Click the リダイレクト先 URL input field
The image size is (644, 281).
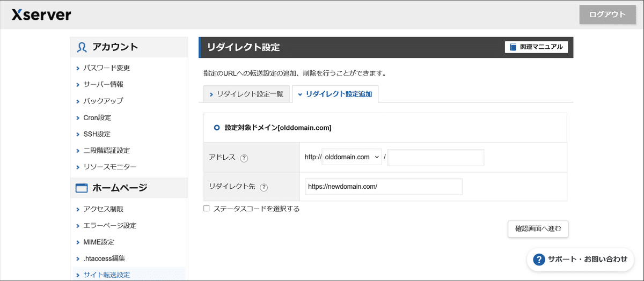pos(383,187)
